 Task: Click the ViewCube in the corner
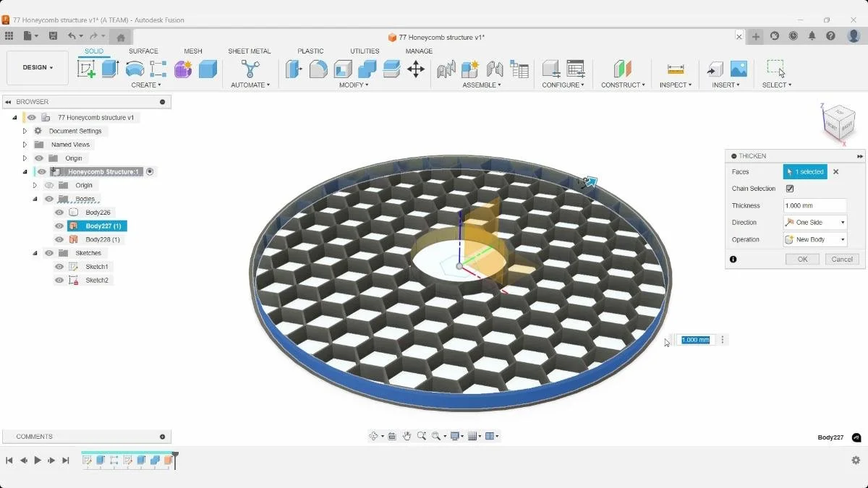click(x=839, y=124)
